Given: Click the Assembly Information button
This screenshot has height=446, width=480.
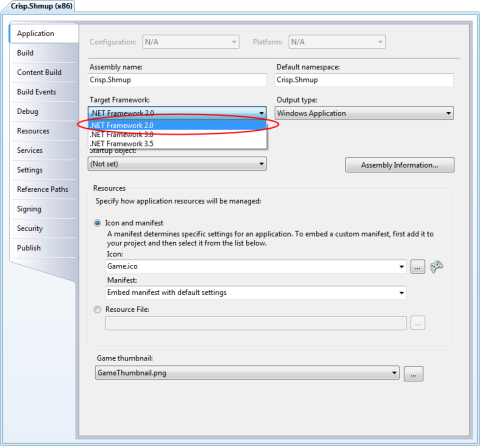Looking at the screenshot, I should pyautogui.click(x=400, y=165).
